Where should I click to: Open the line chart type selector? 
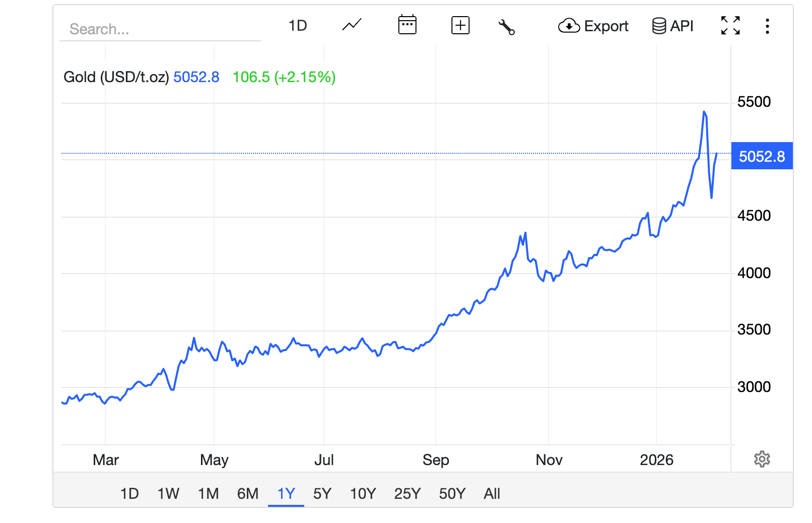coord(352,25)
